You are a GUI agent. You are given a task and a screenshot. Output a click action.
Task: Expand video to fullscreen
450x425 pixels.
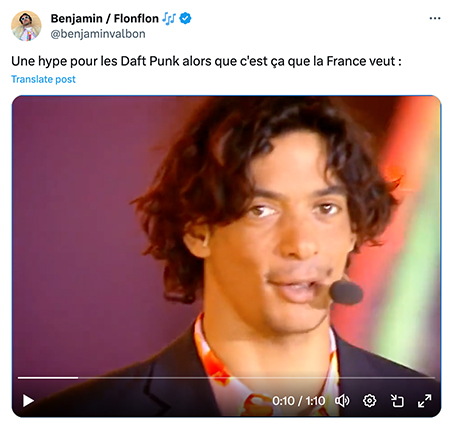point(424,400)
